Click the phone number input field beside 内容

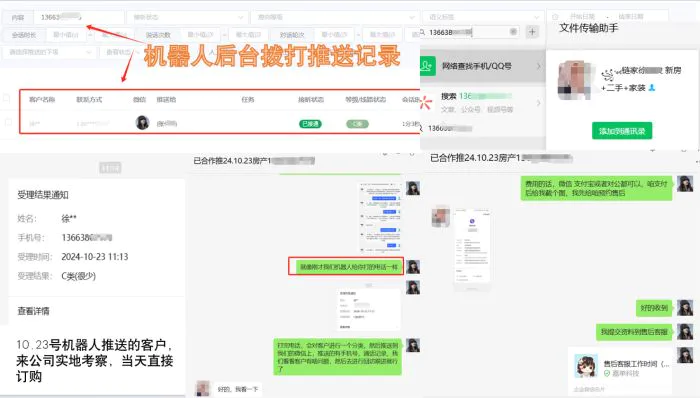point(78,17)
